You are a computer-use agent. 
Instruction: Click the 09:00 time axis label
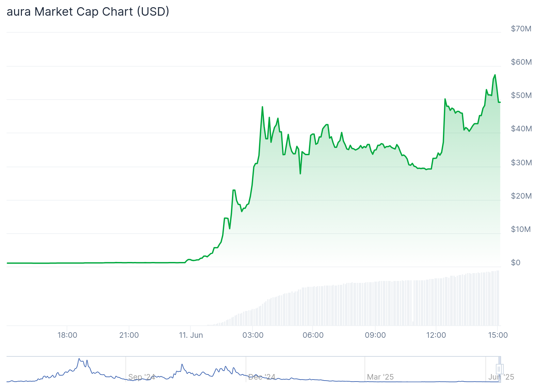375,335
